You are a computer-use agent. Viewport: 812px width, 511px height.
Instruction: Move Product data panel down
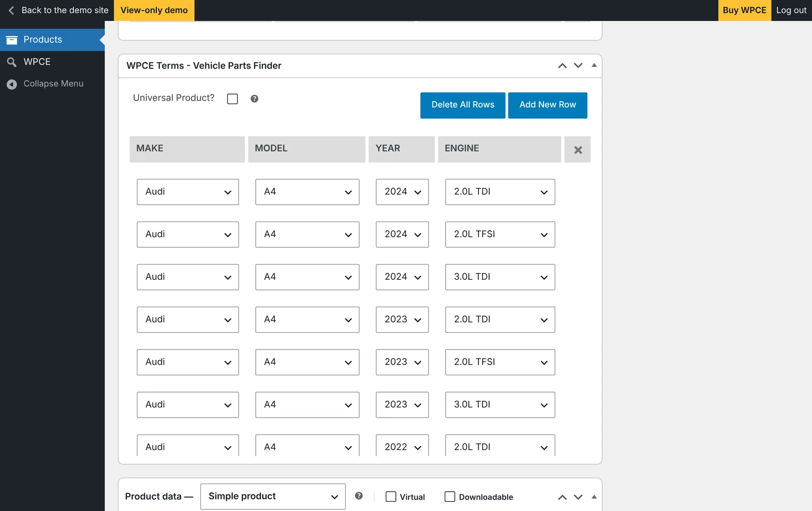pyautogui.click(x=578, y=497)
